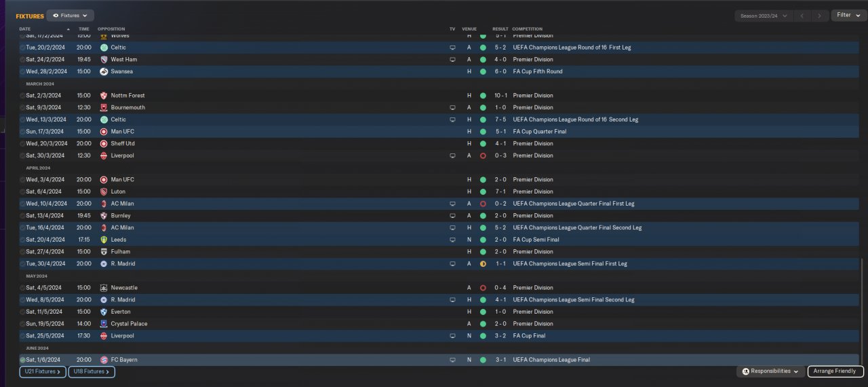Toggle the status circle on the Sat, 1/6/2024 row

point(22,360)
